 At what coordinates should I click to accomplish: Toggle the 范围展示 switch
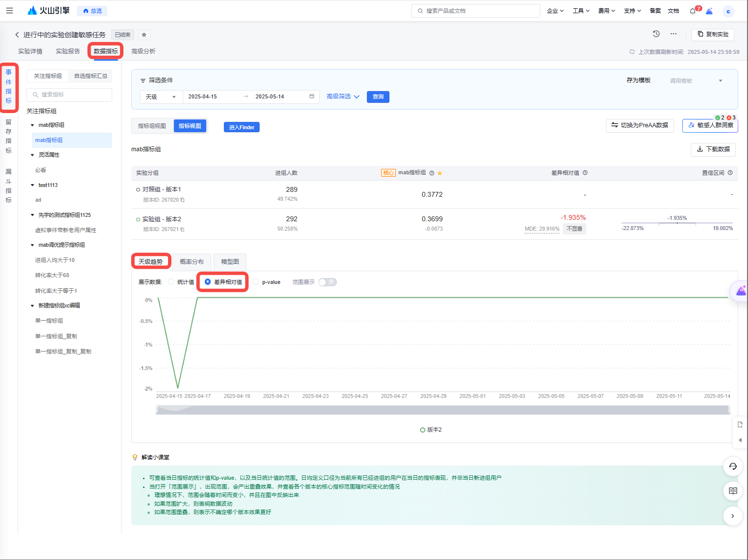[x=327, y=282]
